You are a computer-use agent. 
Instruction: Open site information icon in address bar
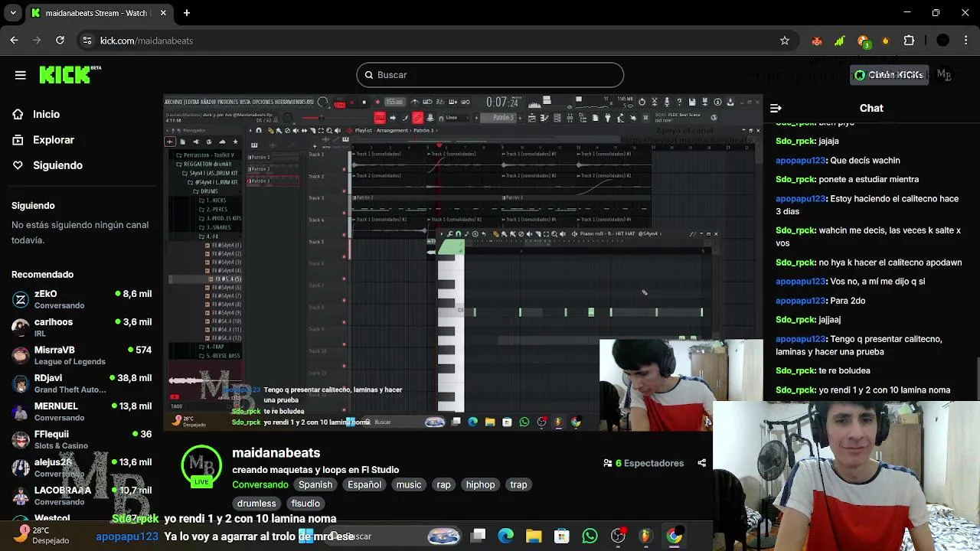87,41
